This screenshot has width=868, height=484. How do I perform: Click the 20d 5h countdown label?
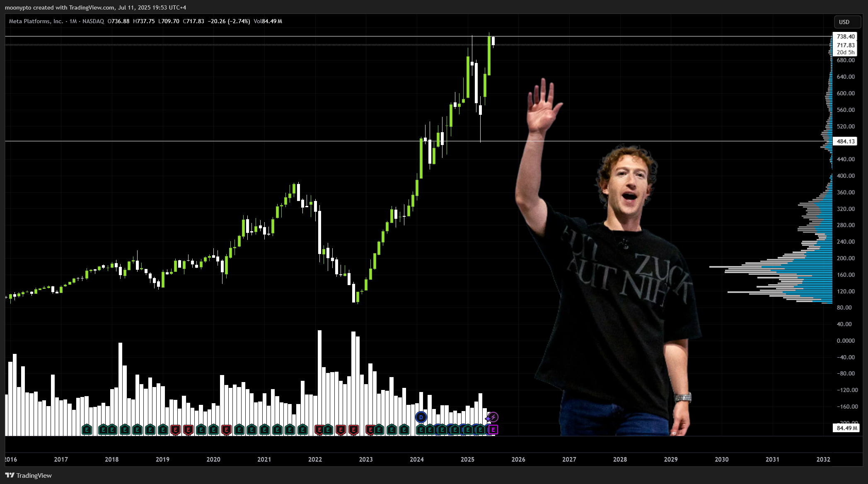846,52
